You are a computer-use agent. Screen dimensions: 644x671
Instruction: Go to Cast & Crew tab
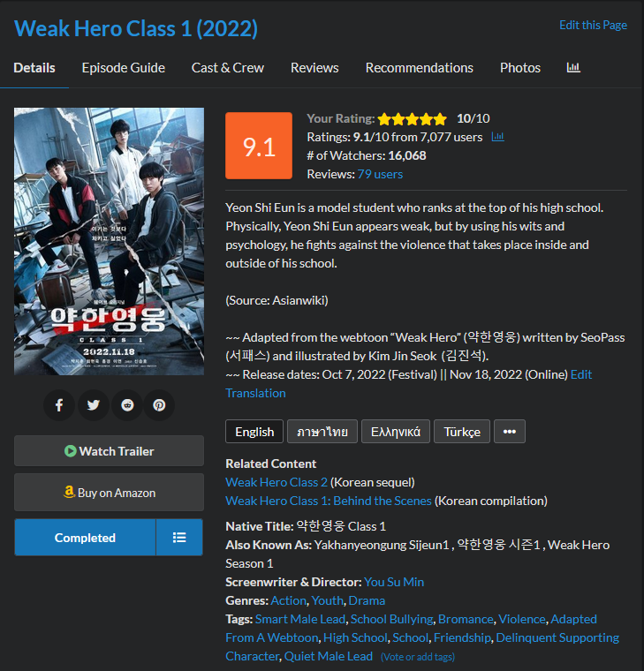tap(228, 68)
